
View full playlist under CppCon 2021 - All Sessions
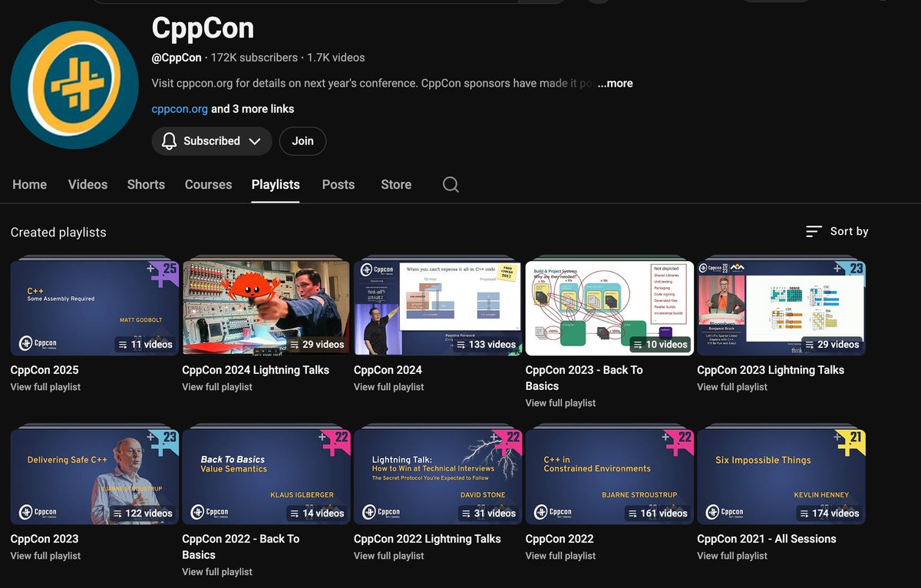(732, 556)
